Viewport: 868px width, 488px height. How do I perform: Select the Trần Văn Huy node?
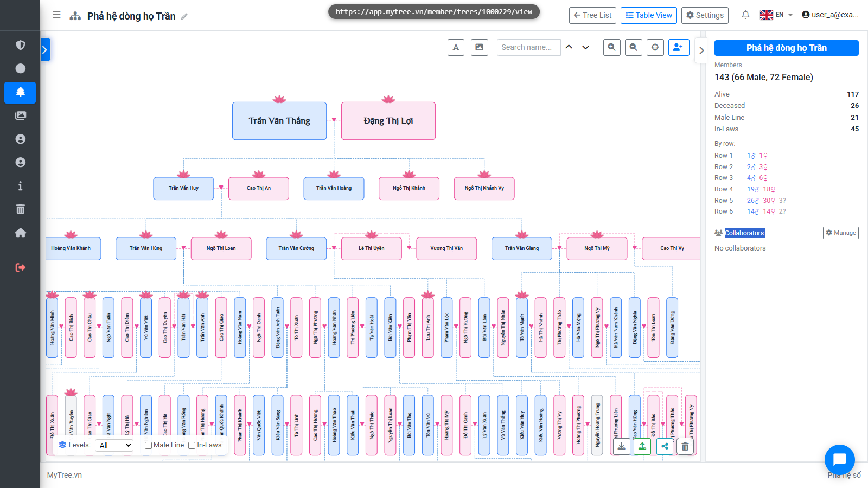[x=183, y=188]
